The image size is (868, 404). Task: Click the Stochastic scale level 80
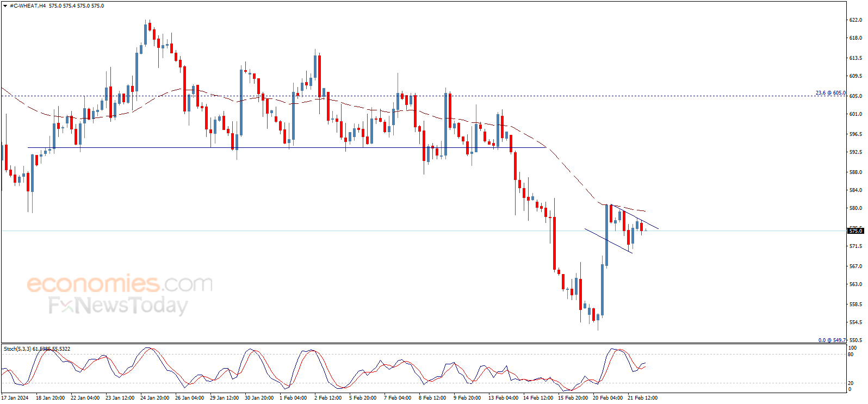click(x=851, y=355)
